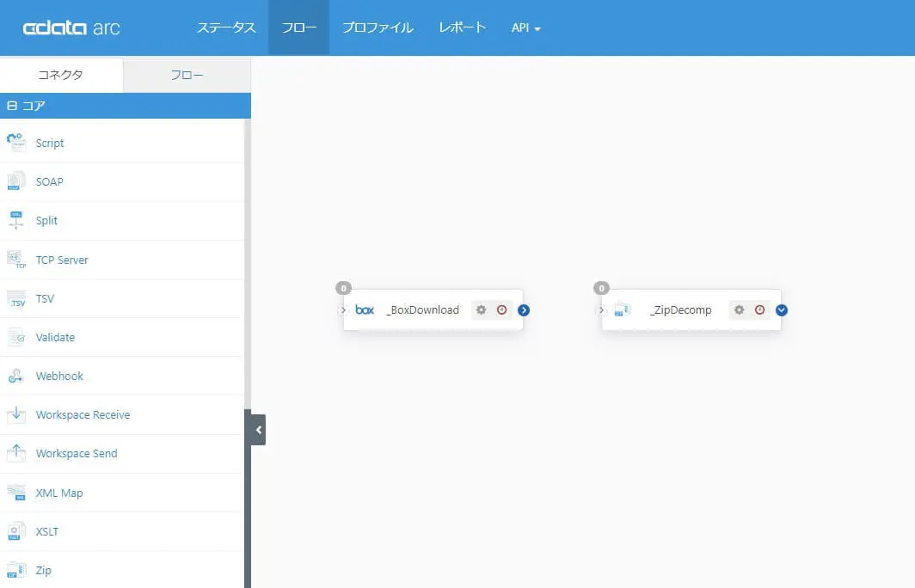Click the _BoxDownload node name

423,309
